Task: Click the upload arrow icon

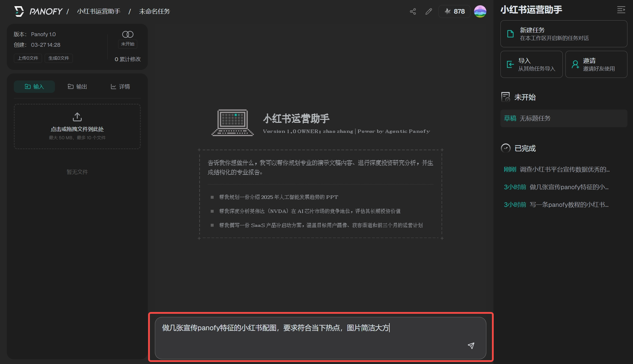Action: coord(77,117)
